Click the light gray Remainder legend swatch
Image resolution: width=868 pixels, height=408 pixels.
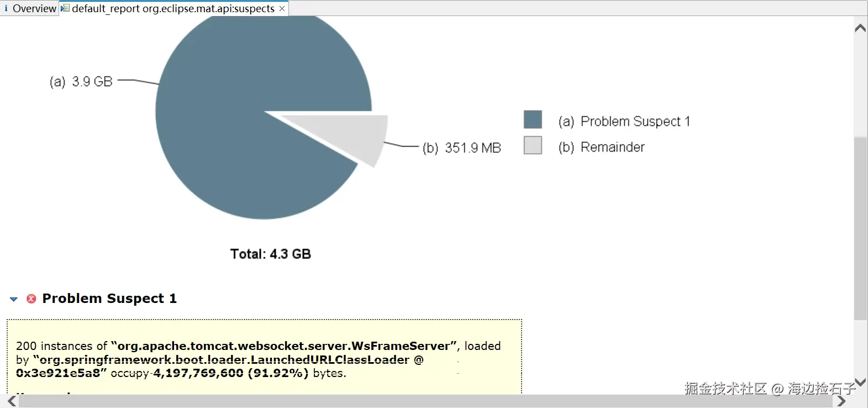533,145
